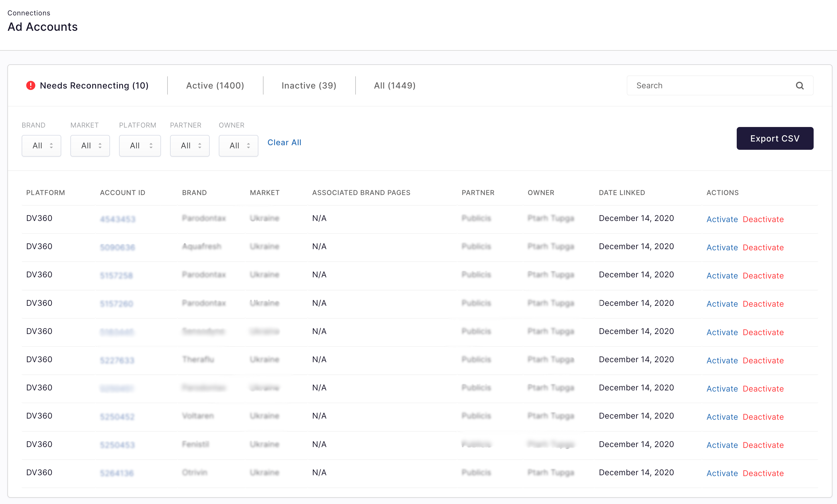Screen dimensions: 837x504
Task: Open account ID 4543453 link
Action: pyautogui.click(x=118, y=219)
